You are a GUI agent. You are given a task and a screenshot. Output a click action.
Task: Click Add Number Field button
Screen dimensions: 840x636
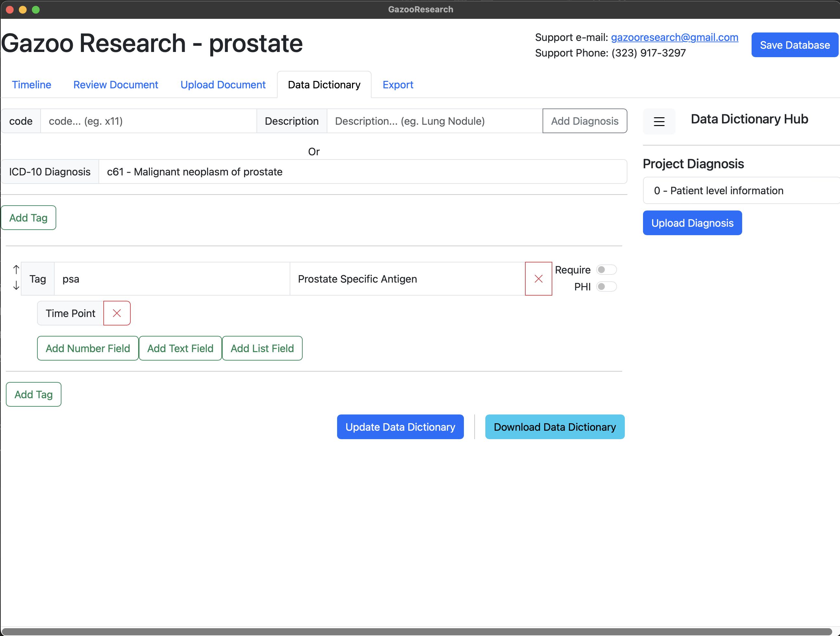(88, 348)
